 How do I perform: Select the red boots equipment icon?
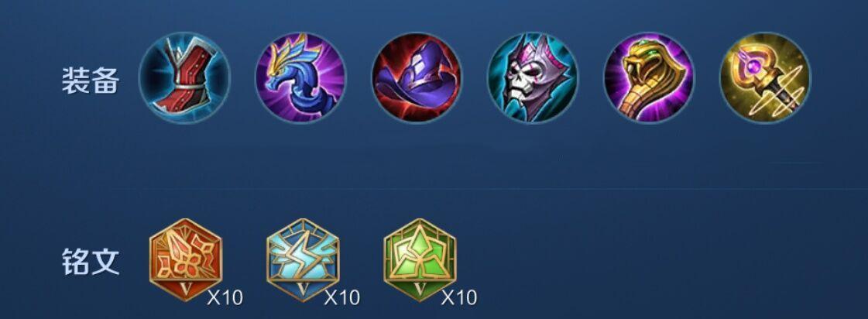coord(184,77)
